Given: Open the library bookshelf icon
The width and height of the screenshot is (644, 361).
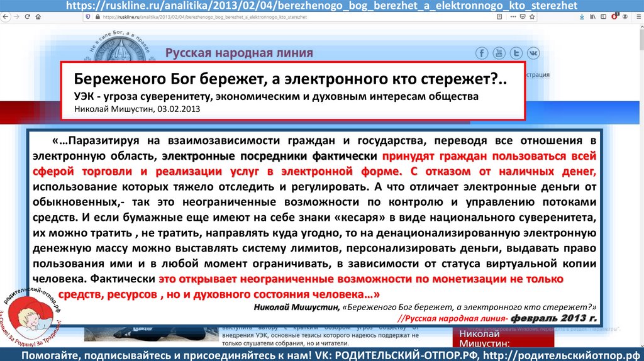Looking at the screenshot, I should [x=592, y=17].
